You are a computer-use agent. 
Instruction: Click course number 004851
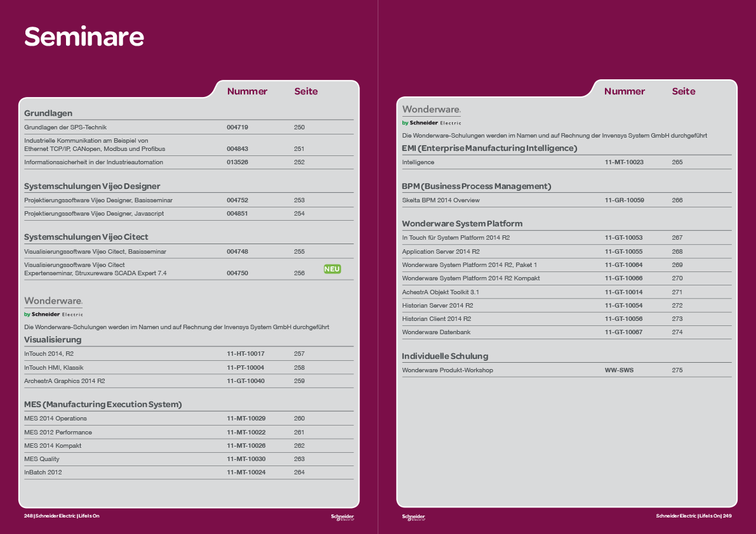coord(237,213)
